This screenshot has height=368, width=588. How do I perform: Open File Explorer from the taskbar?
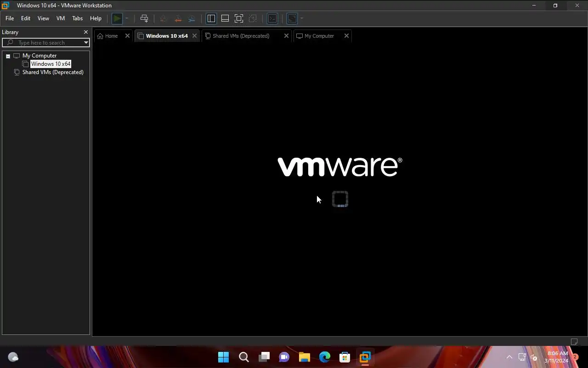(x=305, y=357)
